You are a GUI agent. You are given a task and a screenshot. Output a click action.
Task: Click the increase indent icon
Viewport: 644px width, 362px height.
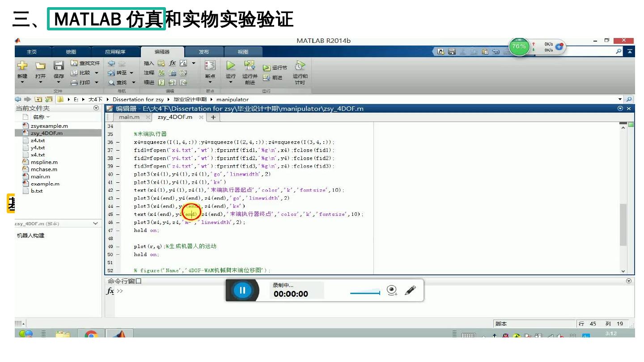point(173,82)
